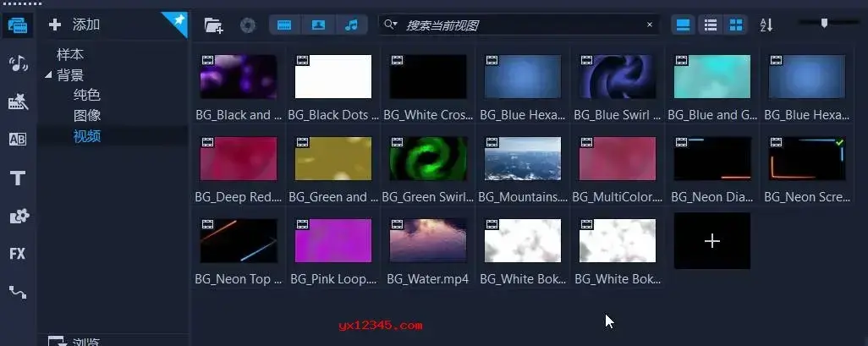Click the round capture disc icon

point(247,25)
